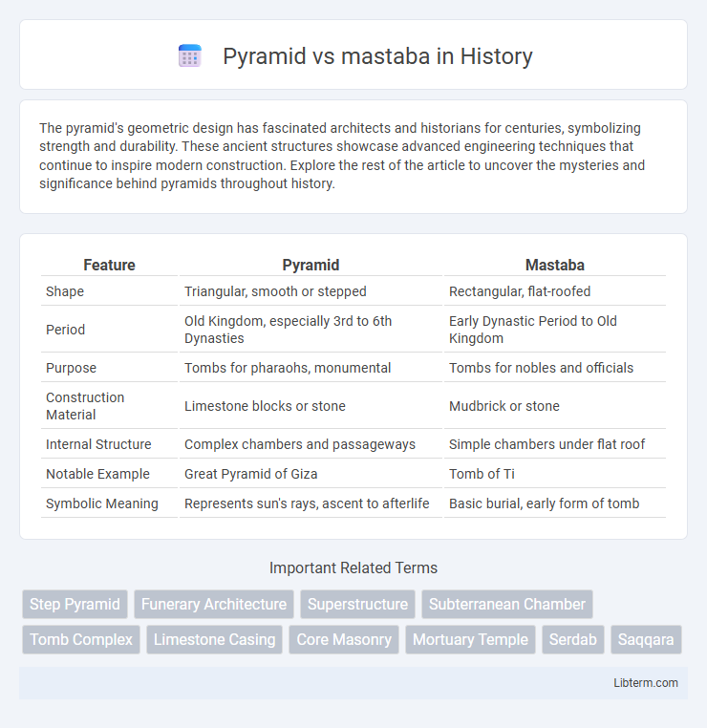
Task: Click the Mortuary Temple tag
Action: click(470, 639)
